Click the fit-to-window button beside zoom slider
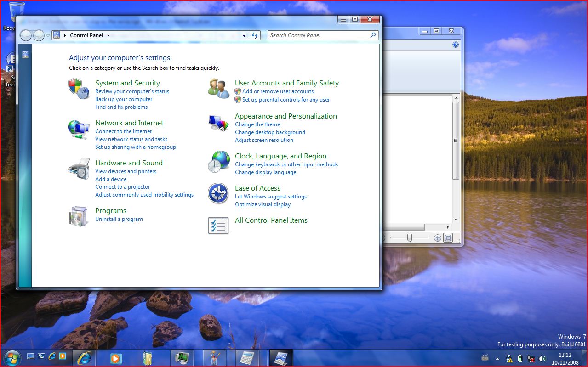Screen dimensions: 588x367 tap(448, 238)
